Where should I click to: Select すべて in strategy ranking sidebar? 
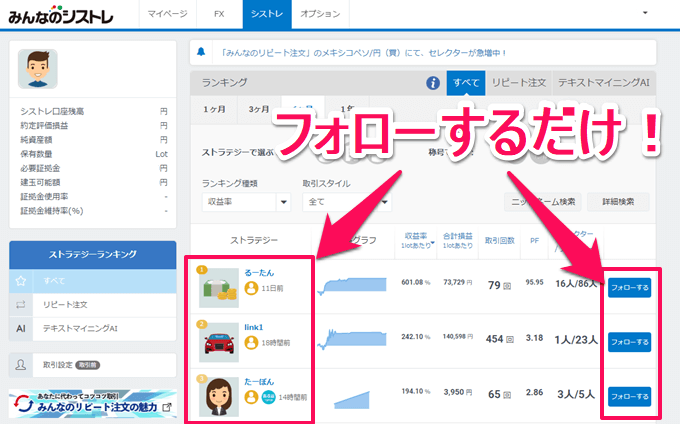pos(92,281)
